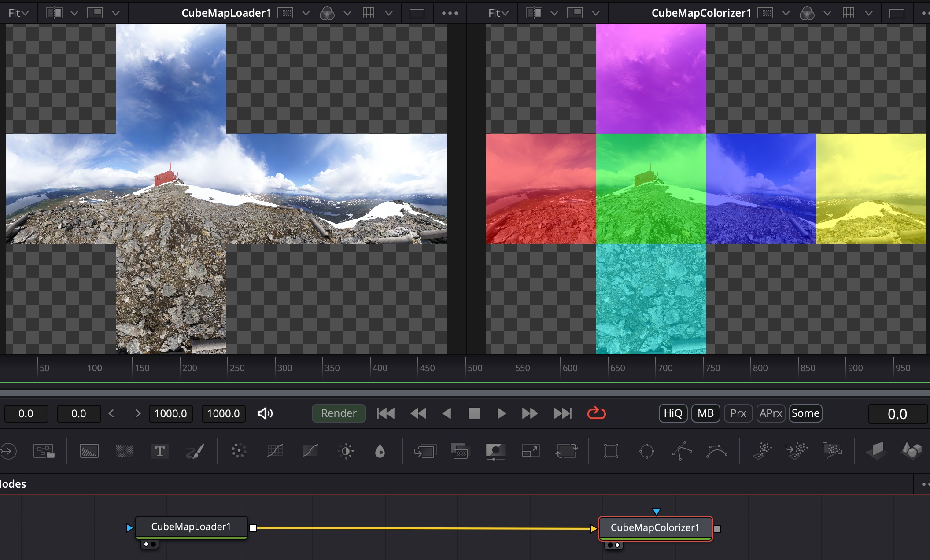Click color channel icon in CubeMapColorizer1 viewer
This screenshot has height=560, width=930.
click(x=807, y=13)
